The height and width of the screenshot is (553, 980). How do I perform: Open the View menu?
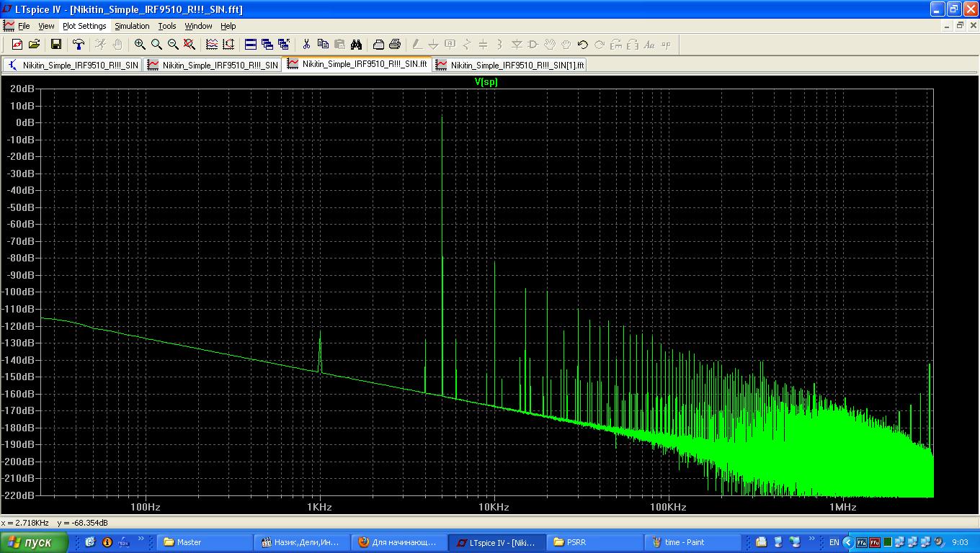coord(46,26)
